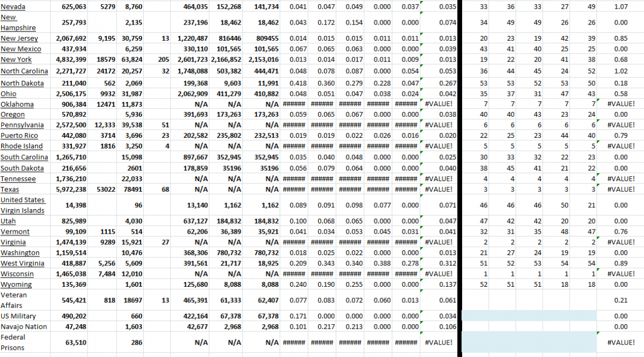This screenshot has height=357, width=644.
Task: Follow the New Jersey state link
Action: 19,38
